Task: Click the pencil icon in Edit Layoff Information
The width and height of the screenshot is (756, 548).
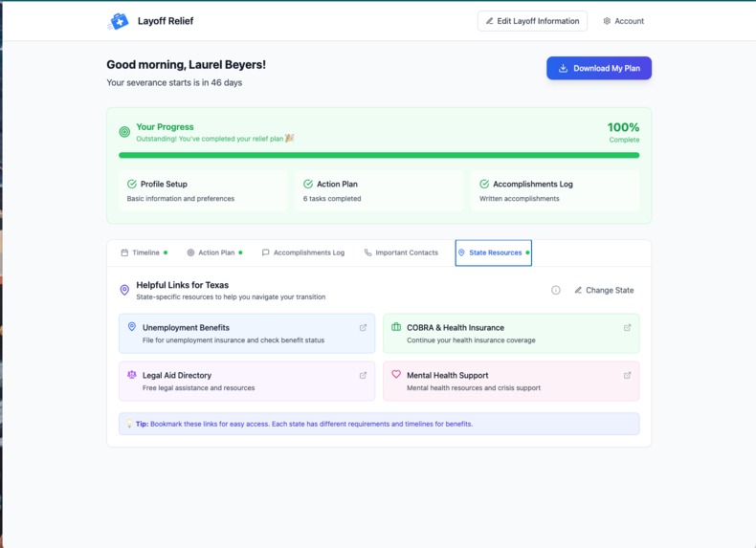Action: 489,21
